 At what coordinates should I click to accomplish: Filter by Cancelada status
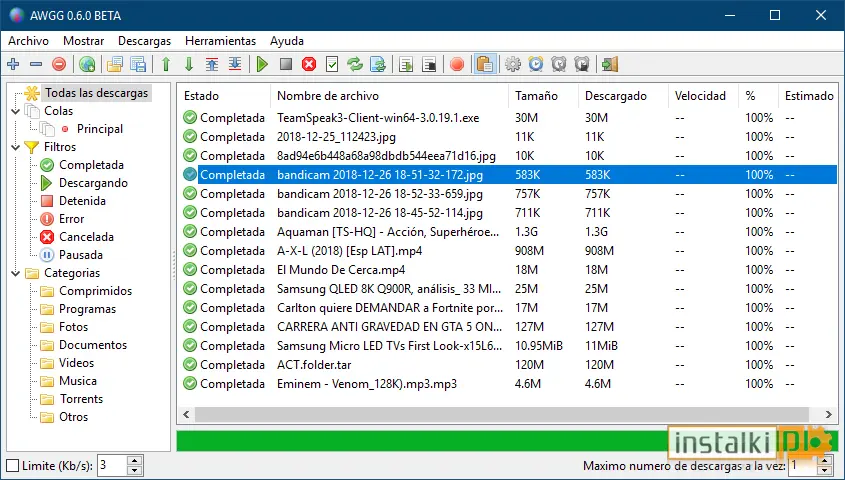(86, 237)
